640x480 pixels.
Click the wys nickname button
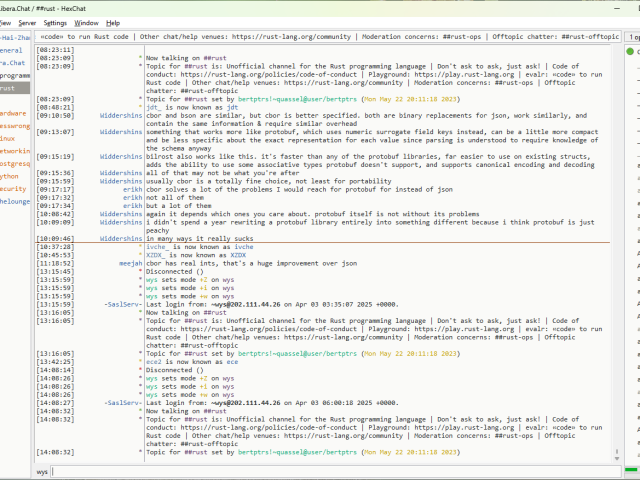pos(42,470)
